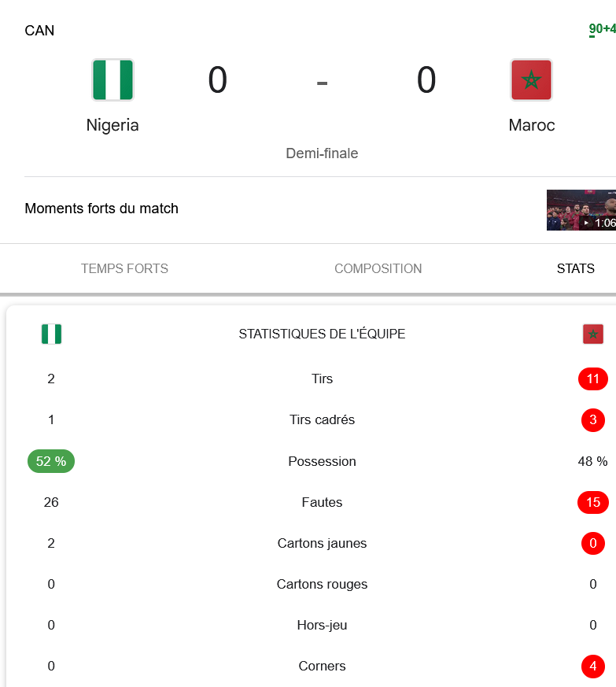The height and width of the screenshot is (687, 616).
Task: Click the Morocco flag in the scoreboard
Action: (x=531, y=80)
